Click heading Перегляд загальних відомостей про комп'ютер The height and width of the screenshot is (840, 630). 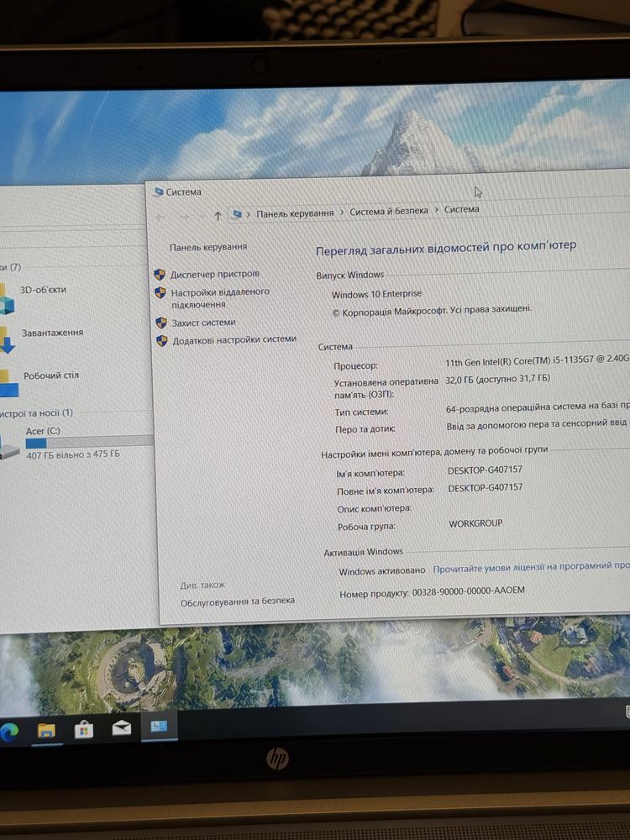446,248
